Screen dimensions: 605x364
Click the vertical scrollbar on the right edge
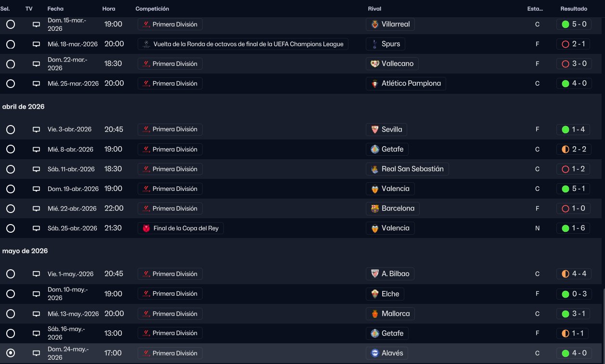(603, 326)
